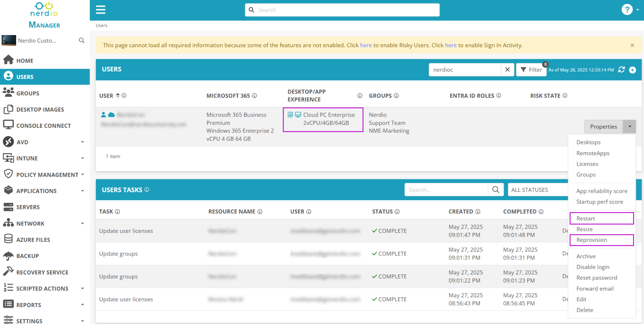The width and height of the screenshot is (644, 326).
Task: Expand the Scripted Actions section
Action: click(82, 288)
